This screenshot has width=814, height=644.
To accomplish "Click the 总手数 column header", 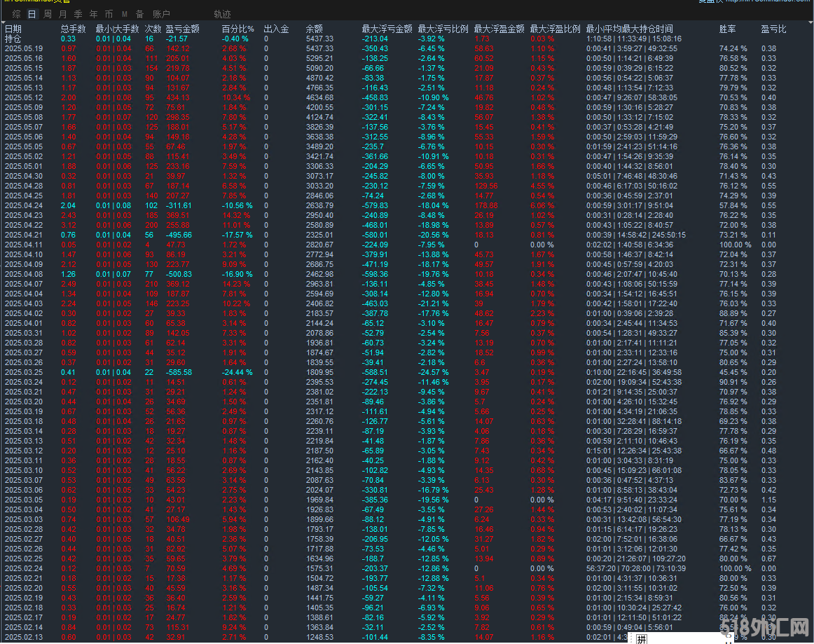I will pyautogui.click(x=73, y=29).
